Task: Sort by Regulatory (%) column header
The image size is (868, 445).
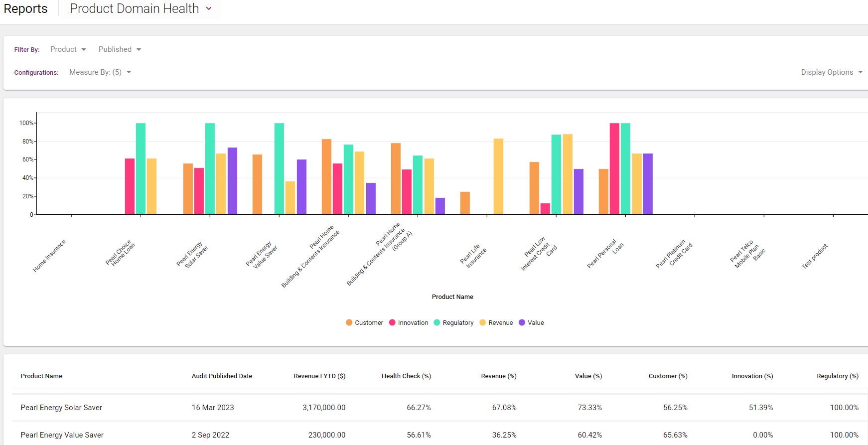Action: click(838, 376)
